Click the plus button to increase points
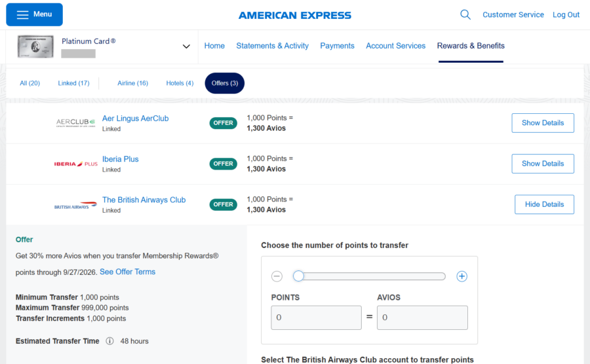The image size is (590, 364). coord(462,276)
